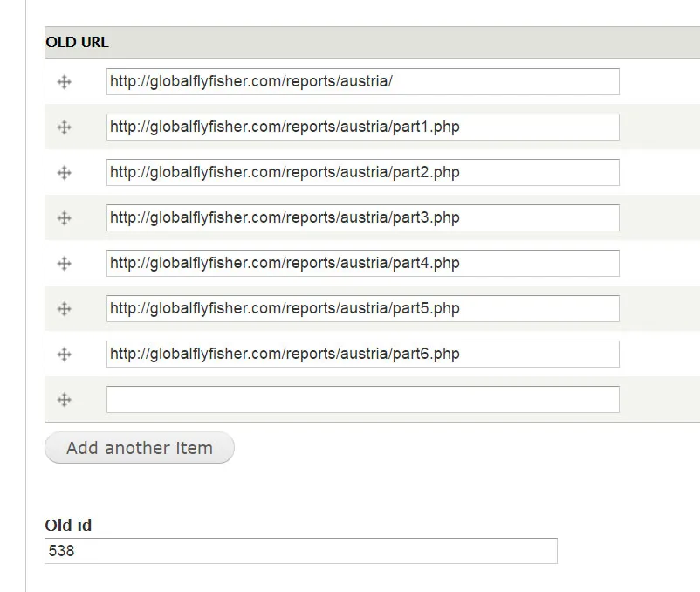Focus the part5.php URL field

[362, 309]
